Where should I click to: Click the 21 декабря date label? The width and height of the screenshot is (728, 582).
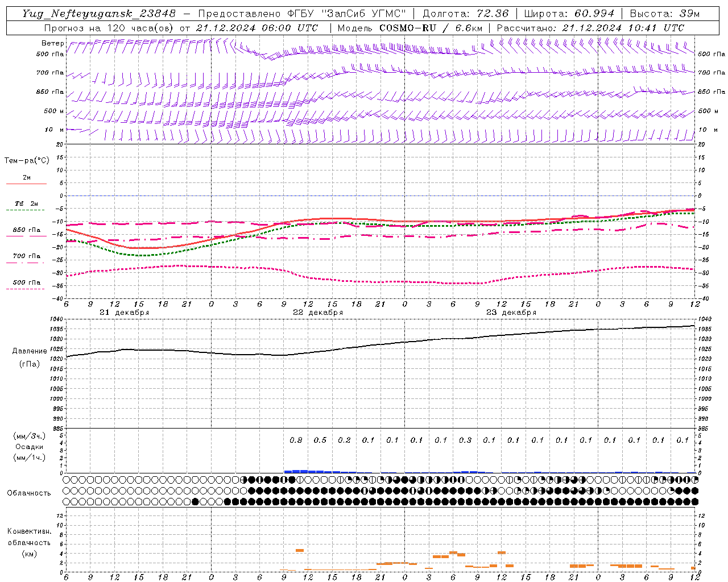click(125, 313)
